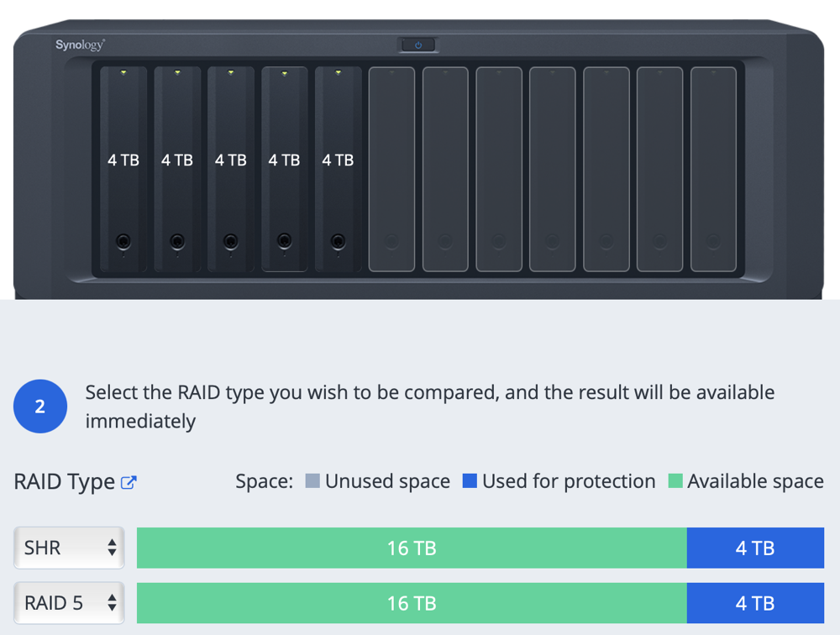The image size is (840, 635).
Task: Open the RAID 5 type dropdown
Action: coord(69,603)
